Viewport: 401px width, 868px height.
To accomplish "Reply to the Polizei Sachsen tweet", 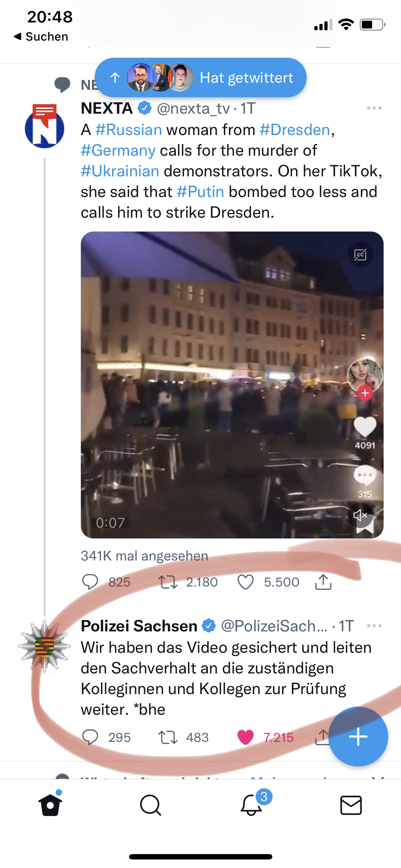I will pos(90,737).
